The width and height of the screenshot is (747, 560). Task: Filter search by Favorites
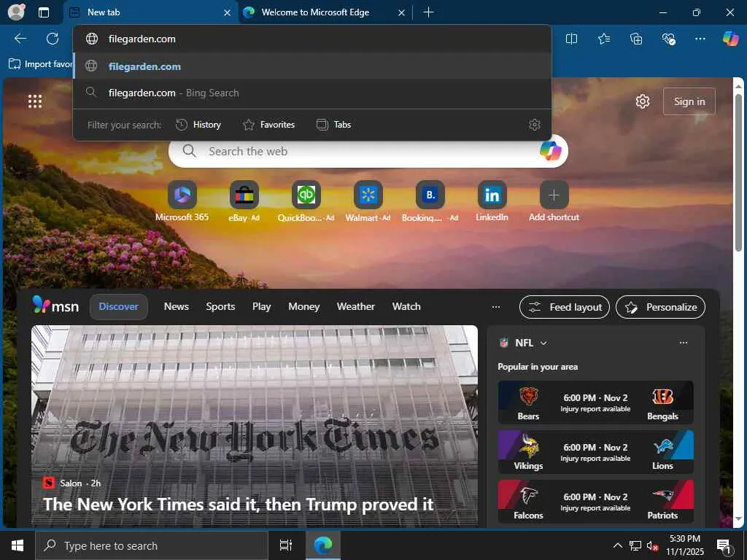268,125
